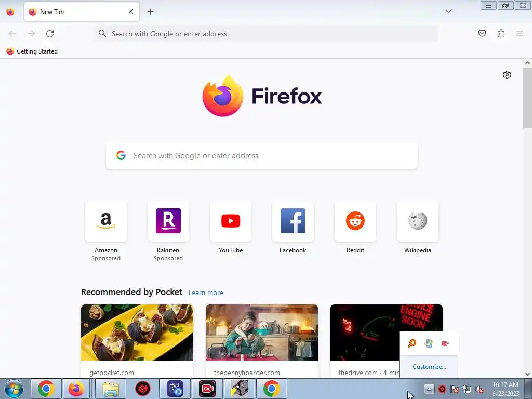Click the Google G icon in search box
Image resolution: width=532 pixels, height=399 pixels.
(121, 155)
